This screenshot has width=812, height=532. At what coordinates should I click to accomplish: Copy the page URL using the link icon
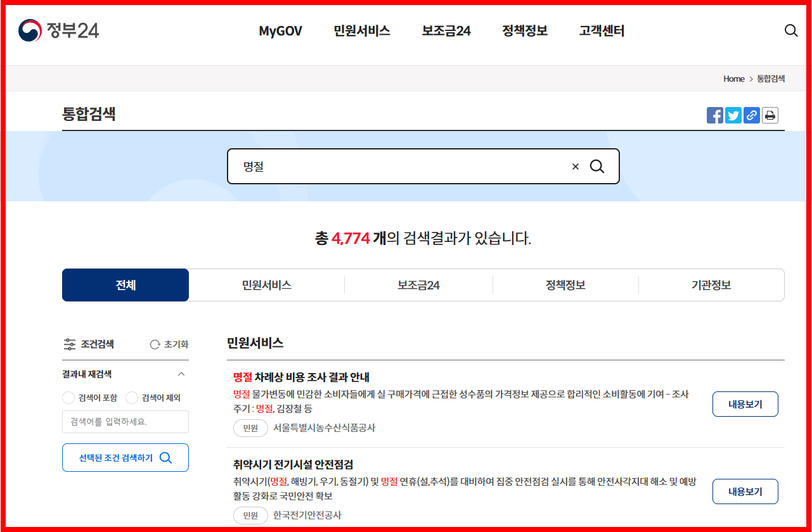point(751,115)
